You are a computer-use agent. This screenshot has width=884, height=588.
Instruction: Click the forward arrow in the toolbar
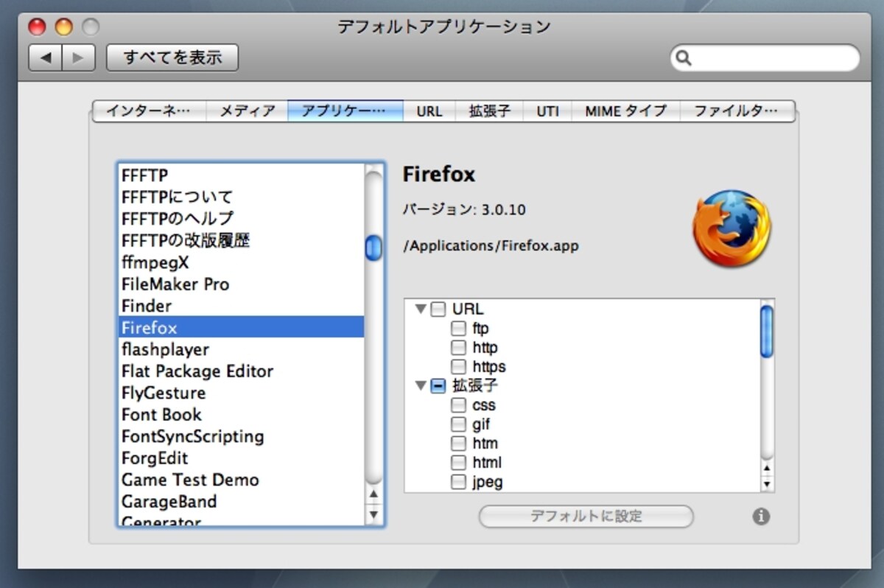click(79, 57)
